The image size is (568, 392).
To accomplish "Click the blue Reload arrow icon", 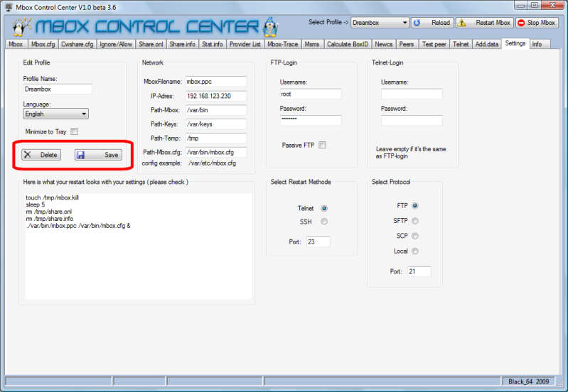I will [417, 23].
